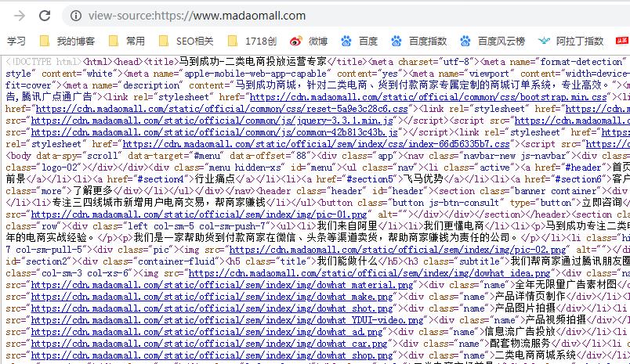The image size is (630, 364).
Task: Open the 学习 bookmark item
Action: point(16,41)
